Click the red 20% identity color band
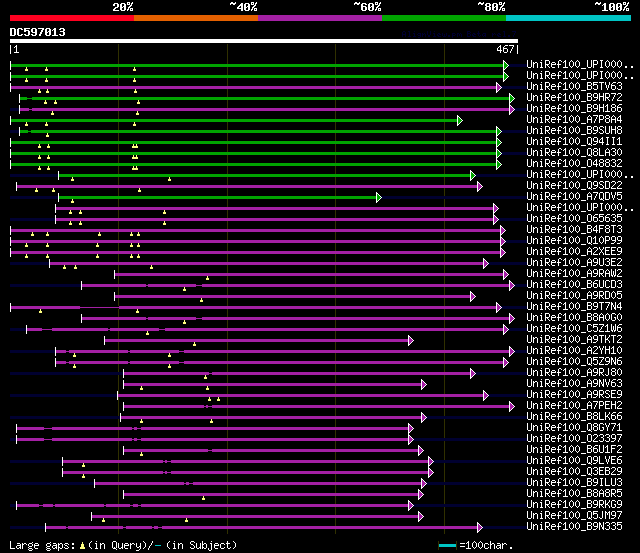 click(x=72, y=18)
